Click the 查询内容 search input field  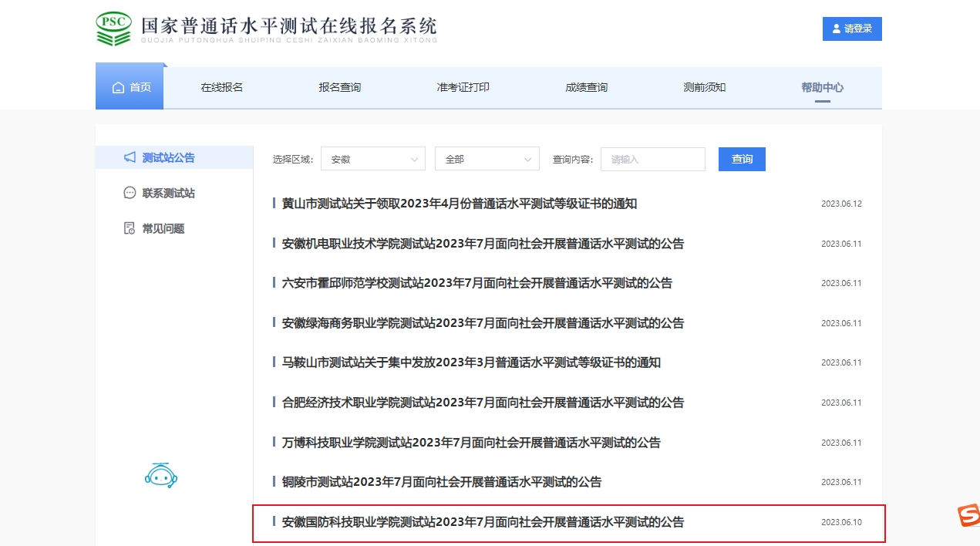tap(652, 159)
